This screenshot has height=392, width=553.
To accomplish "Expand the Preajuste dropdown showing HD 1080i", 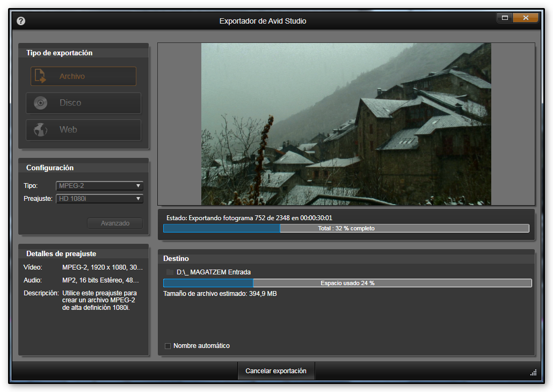I will pyautogui.click(x=99, y=199).
